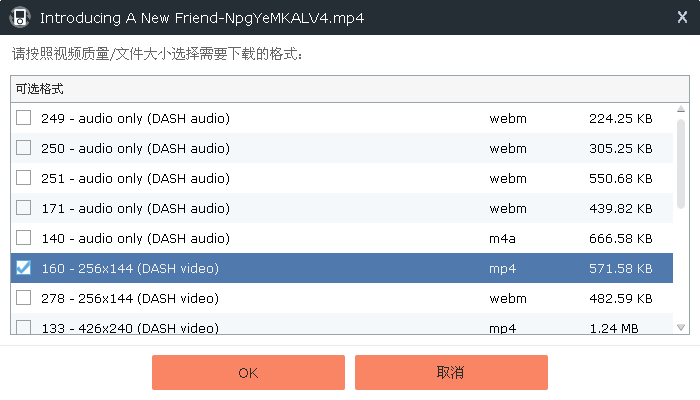This screenshot has height=400, width=700.
Task: Confirm selection with the OK button
Action: coord(248,372)
